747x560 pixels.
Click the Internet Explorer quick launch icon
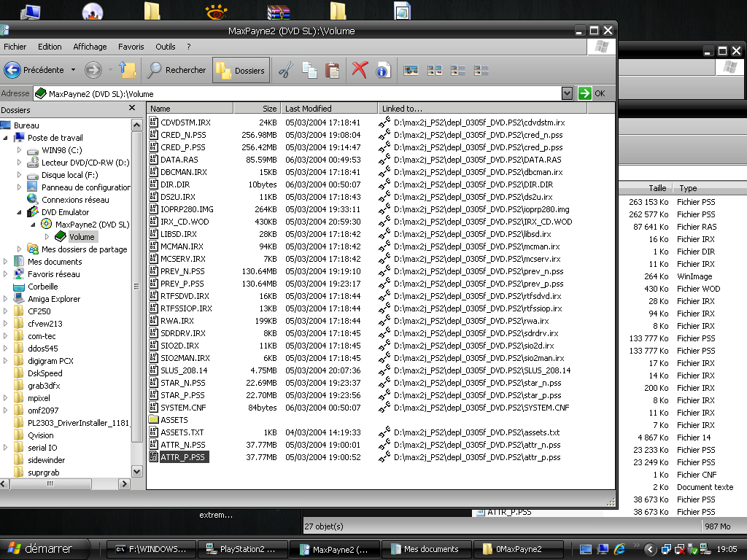point(619,549)
